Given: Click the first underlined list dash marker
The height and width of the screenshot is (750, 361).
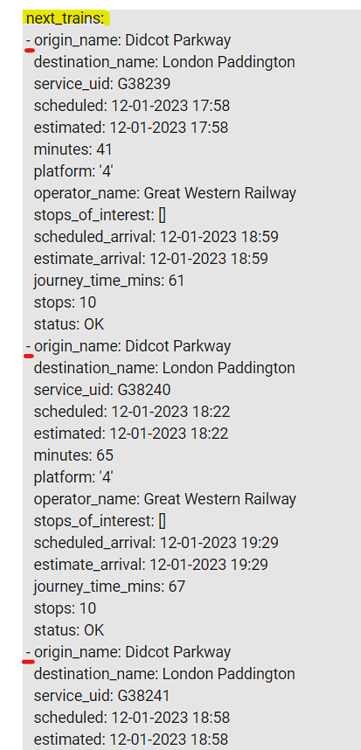Looking at the screenshot, I should click(29, 43).
